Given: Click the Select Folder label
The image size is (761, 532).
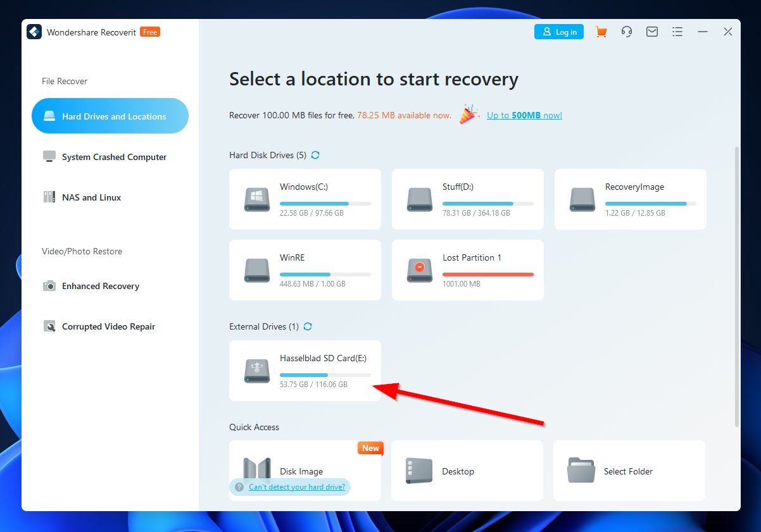Looking at the screenshot, I should coord(628,471).
